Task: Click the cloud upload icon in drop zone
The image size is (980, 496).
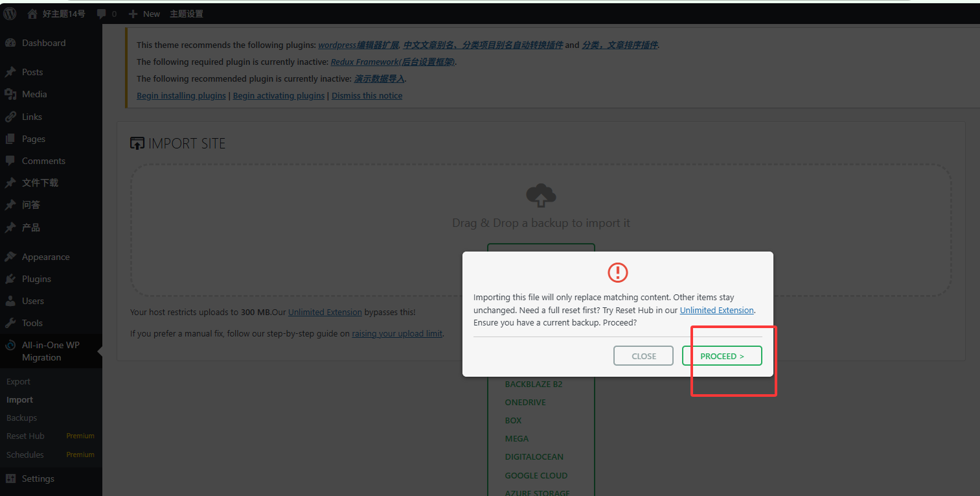Action: 541,195
